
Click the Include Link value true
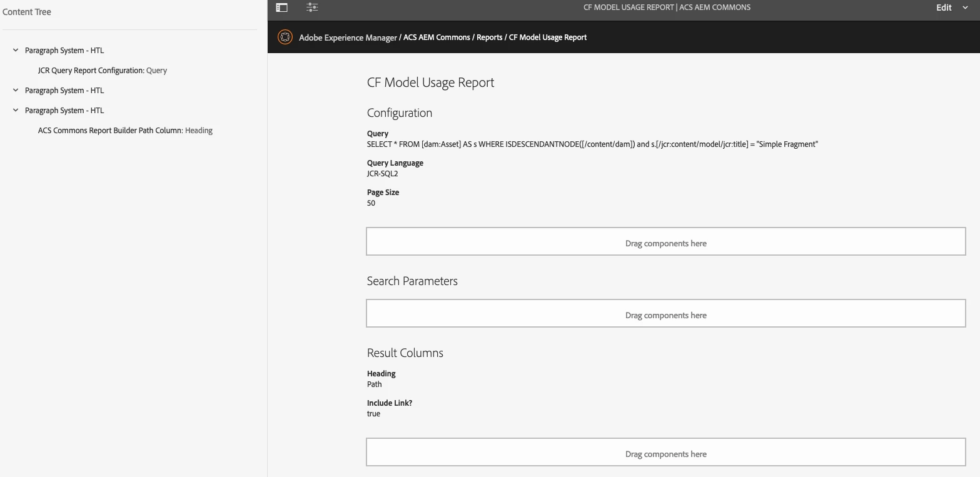[x=373, y=413]
